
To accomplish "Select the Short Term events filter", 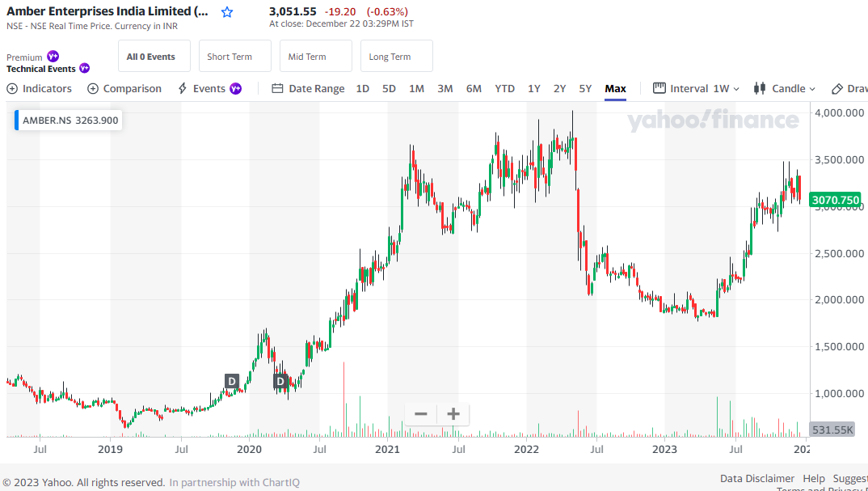I will [234, 56].
